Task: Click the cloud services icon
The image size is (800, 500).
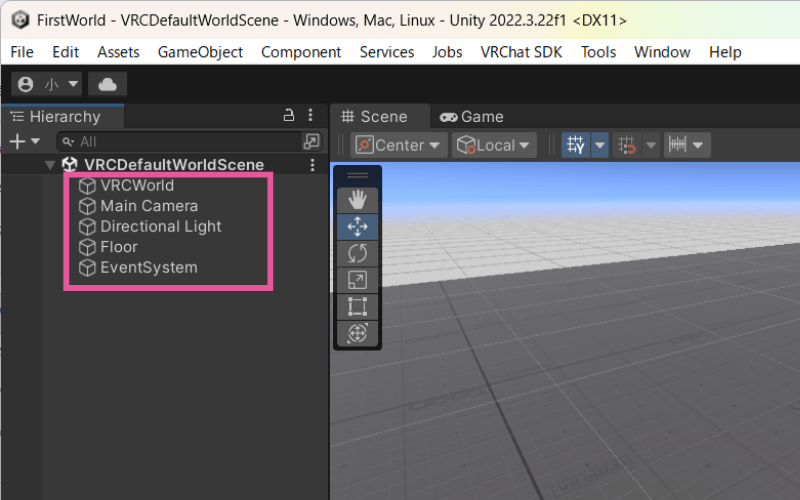Action: pos(108,84)
